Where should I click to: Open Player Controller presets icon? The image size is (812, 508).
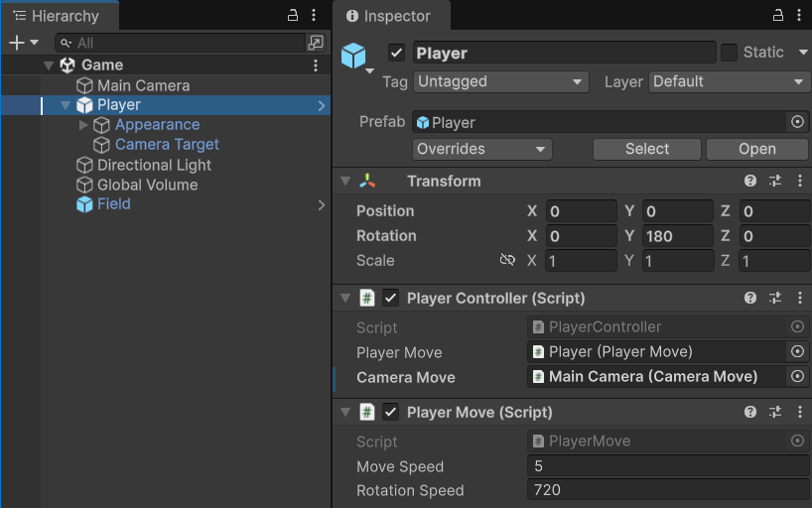(x=775, y=298)
